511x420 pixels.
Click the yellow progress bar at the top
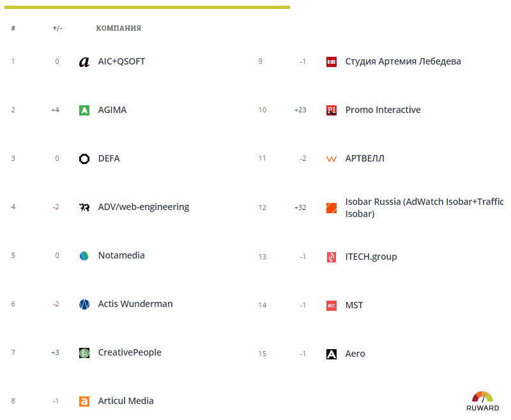tap(147, 6)
